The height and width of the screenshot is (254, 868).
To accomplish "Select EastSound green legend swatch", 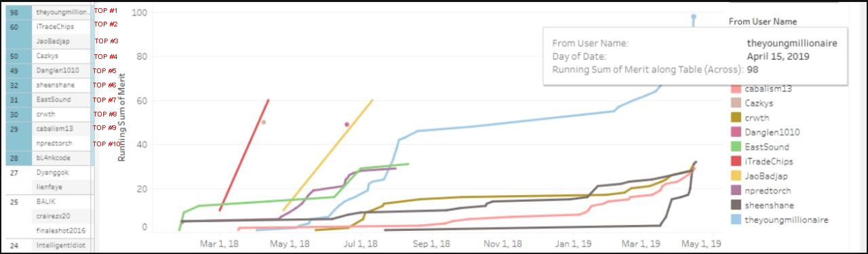I will pos(735,147).
